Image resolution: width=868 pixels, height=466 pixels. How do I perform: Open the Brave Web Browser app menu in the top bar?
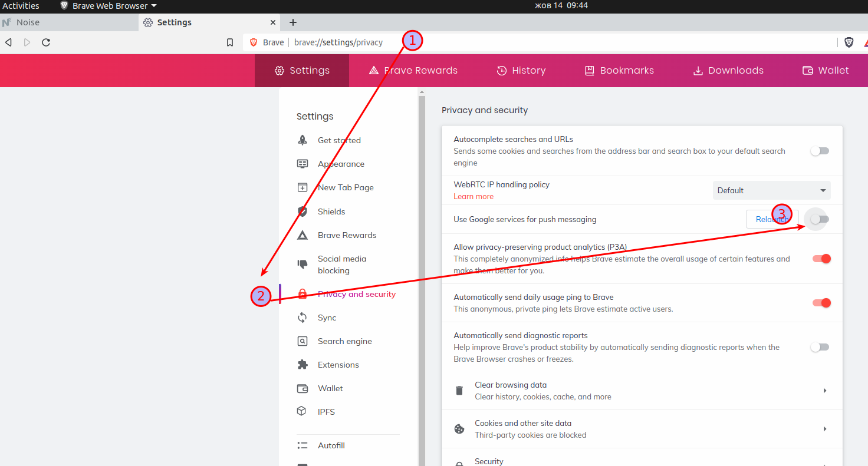108,6
